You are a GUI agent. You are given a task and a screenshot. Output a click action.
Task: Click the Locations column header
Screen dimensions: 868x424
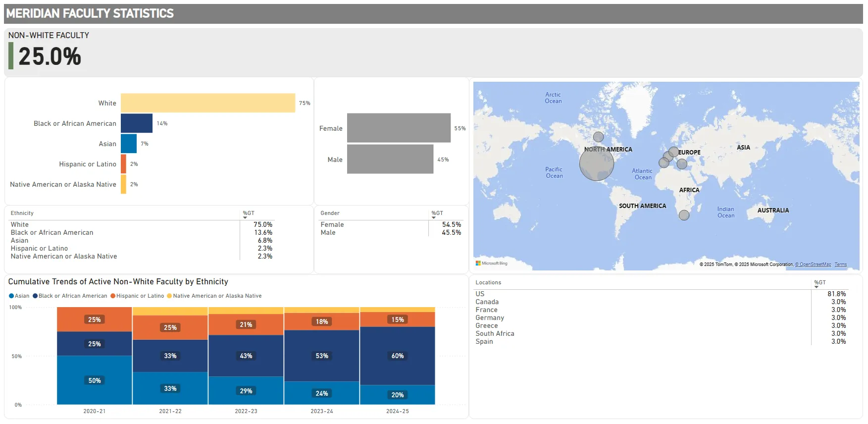tap(488, 282)
